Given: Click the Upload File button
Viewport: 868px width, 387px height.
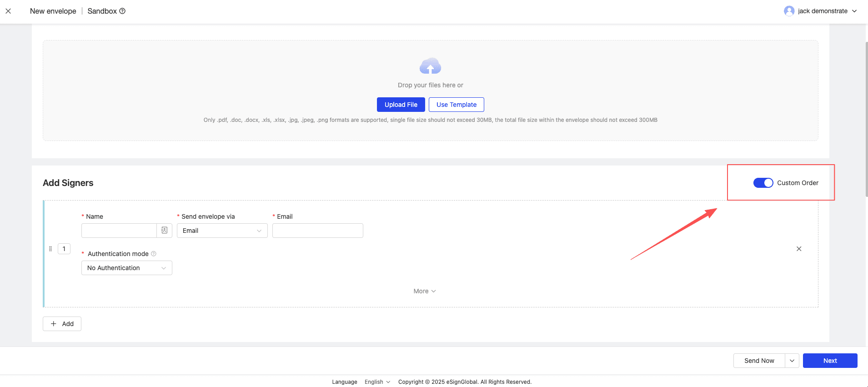Looking at the screenshot, I should (401, 105).
